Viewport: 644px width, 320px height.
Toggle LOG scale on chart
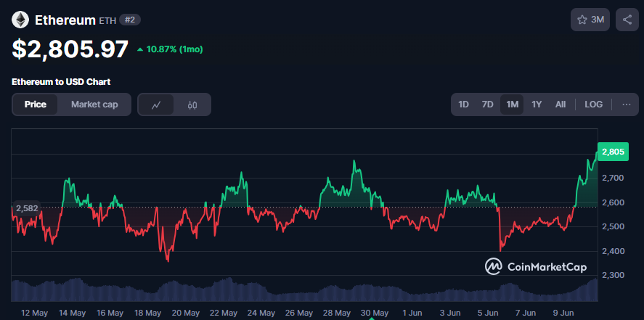tap(593, 104)
